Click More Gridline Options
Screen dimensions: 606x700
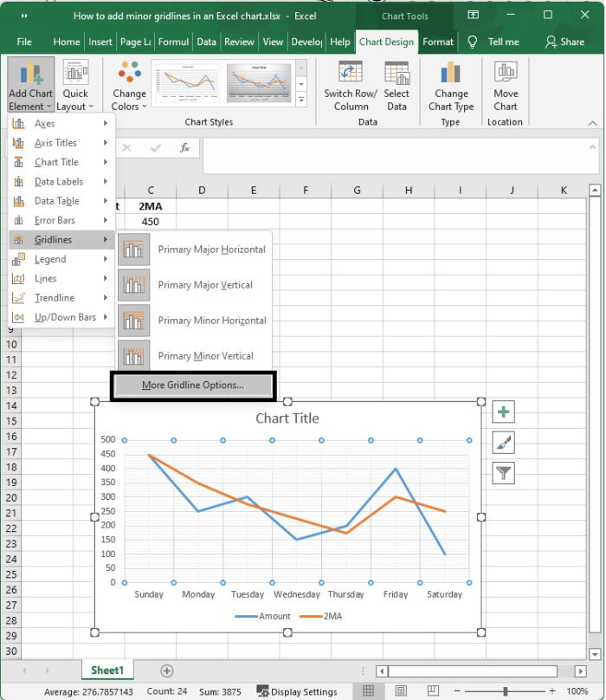pos(193,386)
